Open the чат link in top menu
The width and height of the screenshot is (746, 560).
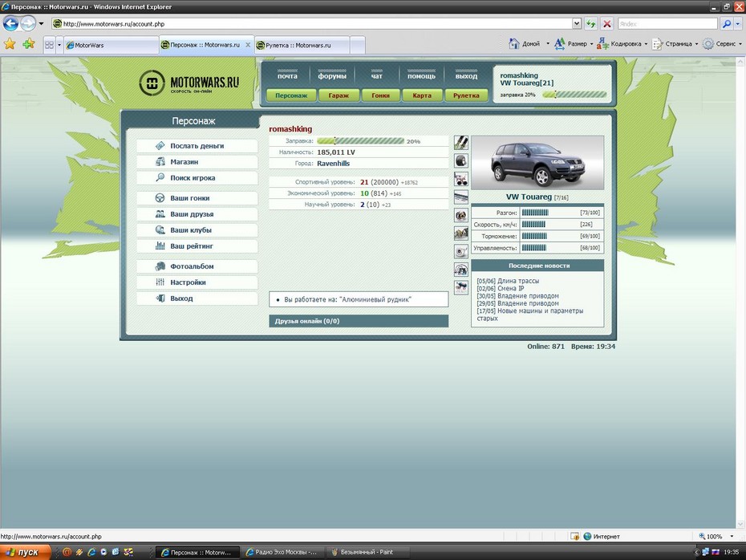coord(377,75)
